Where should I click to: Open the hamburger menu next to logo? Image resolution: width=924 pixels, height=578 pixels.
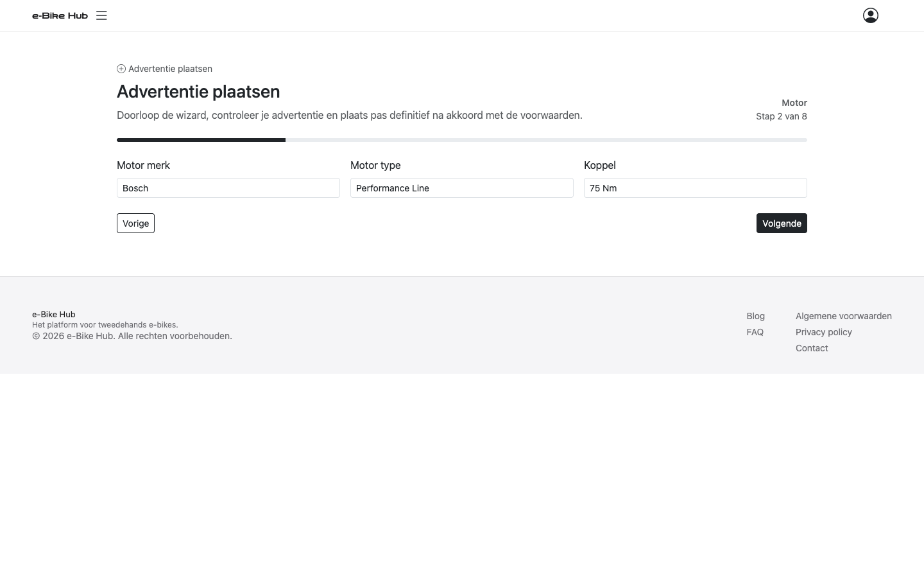101,15
